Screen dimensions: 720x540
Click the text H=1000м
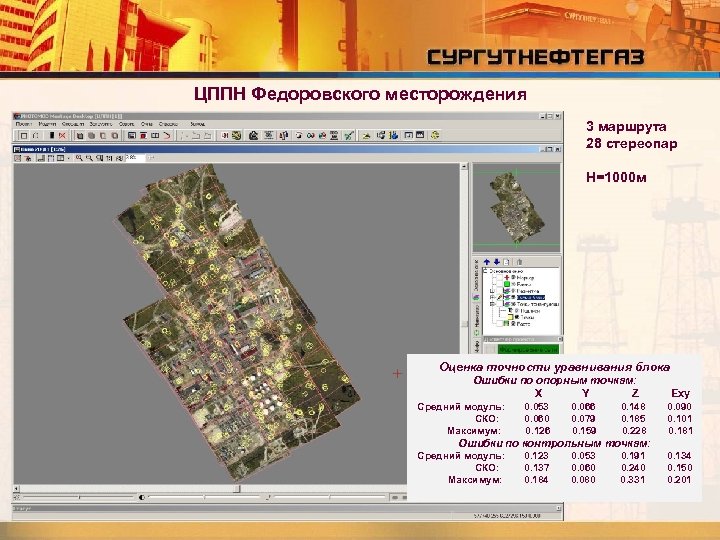(616, 177)
